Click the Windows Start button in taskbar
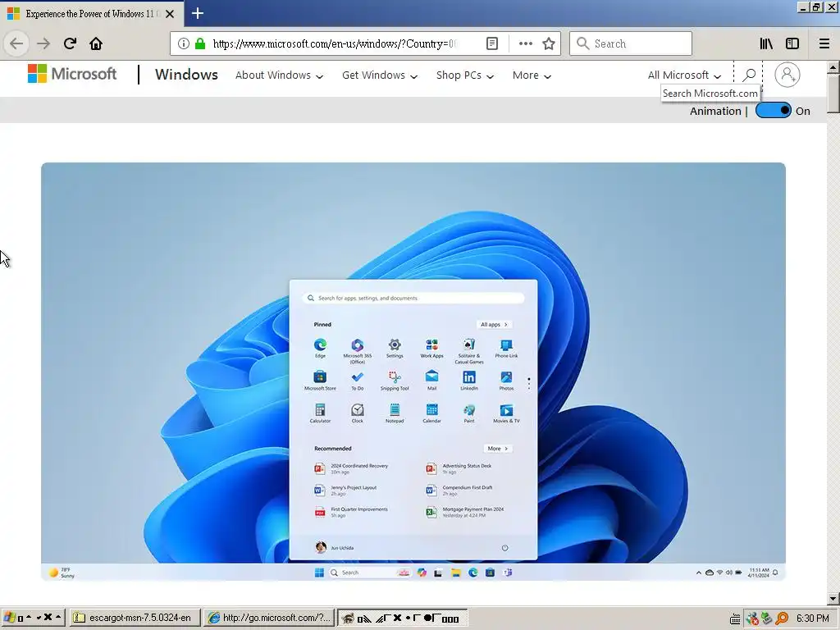This screenshot has height=630, width=840. pos(33,618)
